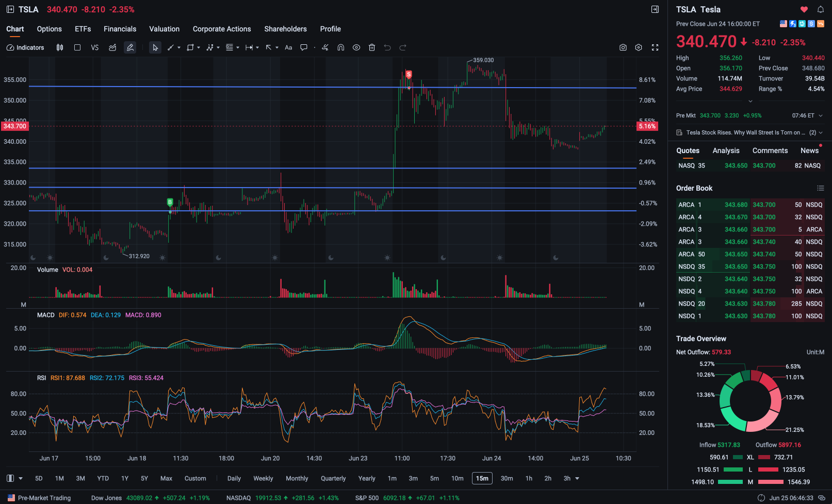Toggle TSLA favorite heart icon

(804, 9)
